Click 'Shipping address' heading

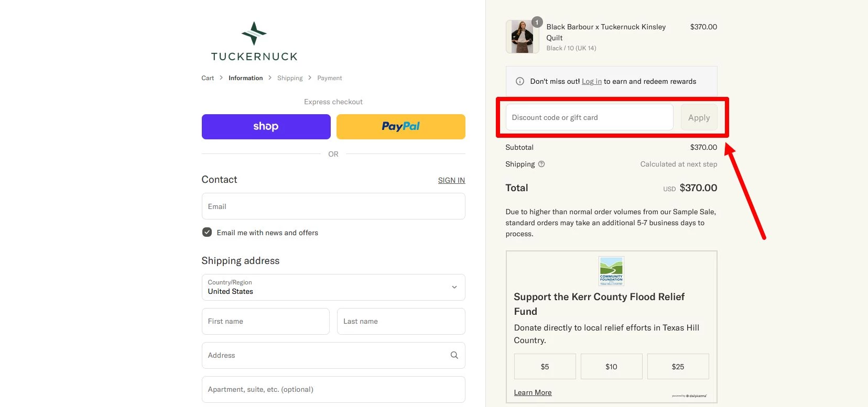click(241, 261)
